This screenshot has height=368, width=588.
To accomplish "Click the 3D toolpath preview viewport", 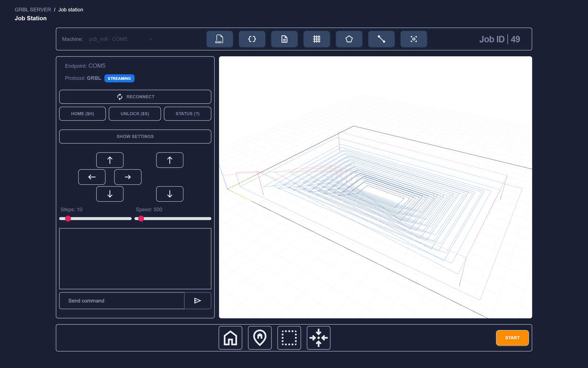I will point(376,187).
